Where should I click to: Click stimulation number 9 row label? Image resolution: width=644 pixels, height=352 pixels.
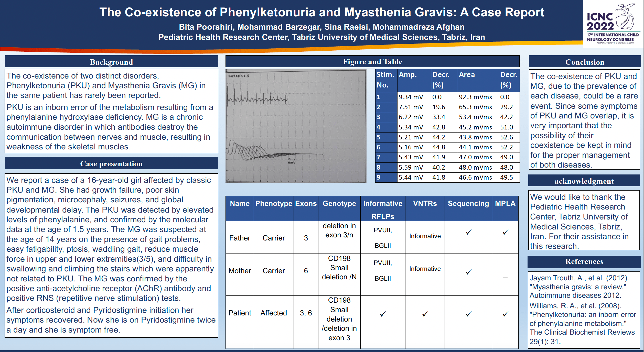click(386, 177)
